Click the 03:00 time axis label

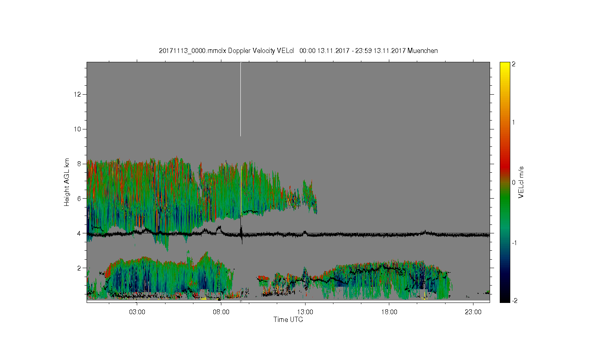[x=137, y=312]
